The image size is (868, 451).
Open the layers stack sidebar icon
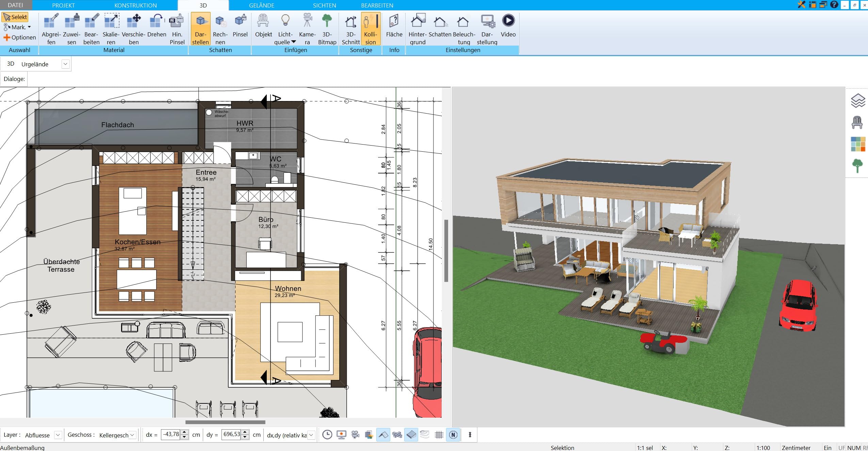[858, 101]
